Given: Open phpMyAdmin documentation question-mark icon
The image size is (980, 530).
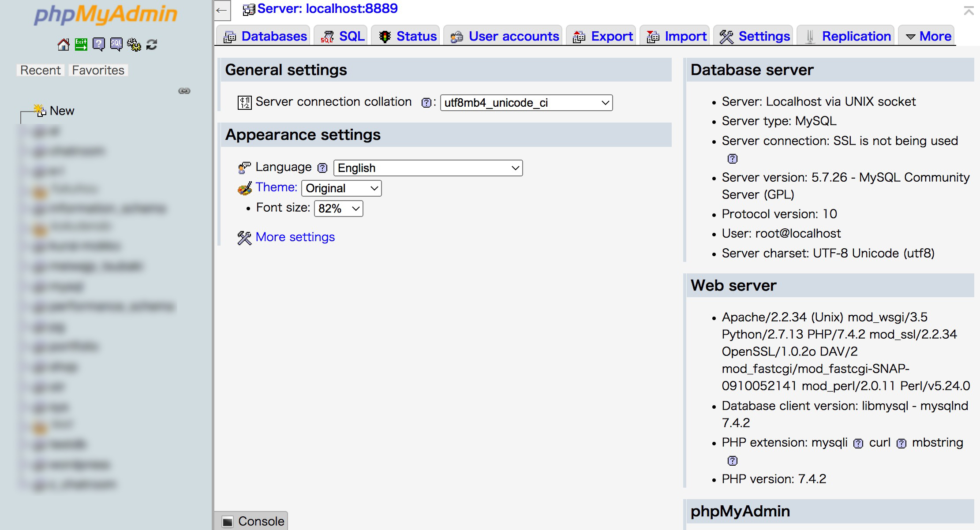Looking at the screenshot, I should 99,45.
